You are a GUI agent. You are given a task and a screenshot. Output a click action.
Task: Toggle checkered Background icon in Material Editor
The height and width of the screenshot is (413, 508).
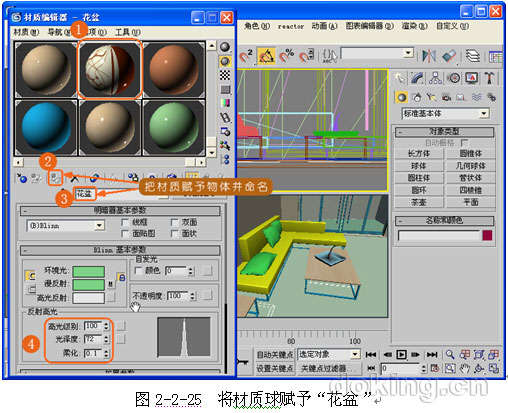click(x=225, y=75)
